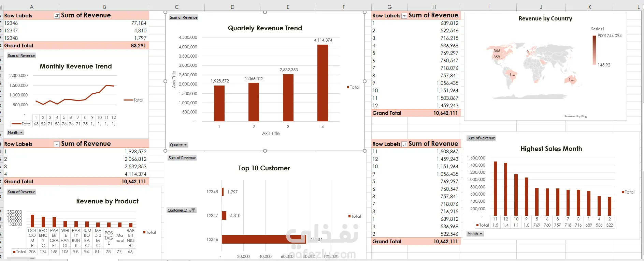
Task: Click the Total legend color swatch on quarterly chart
Action: tap(348, 87)
